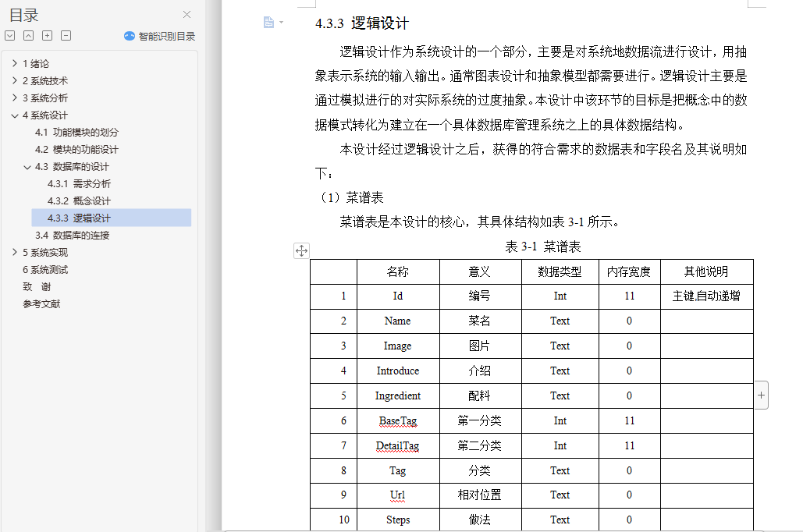Click the 表 3-1 菜谱表 caption
The width and height of the screenshot is (803, 532).
543,246
